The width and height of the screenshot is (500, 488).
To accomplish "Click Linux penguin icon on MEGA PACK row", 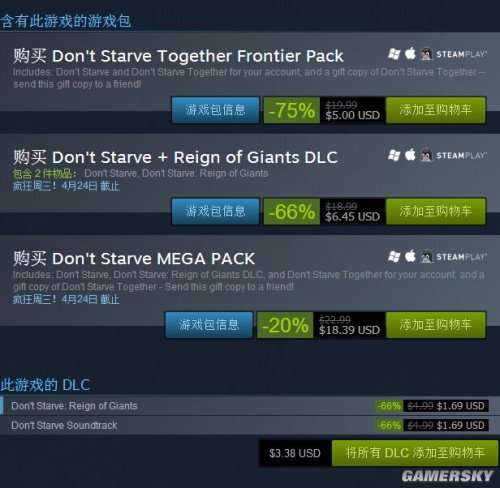I will click(x=426, y=256).
